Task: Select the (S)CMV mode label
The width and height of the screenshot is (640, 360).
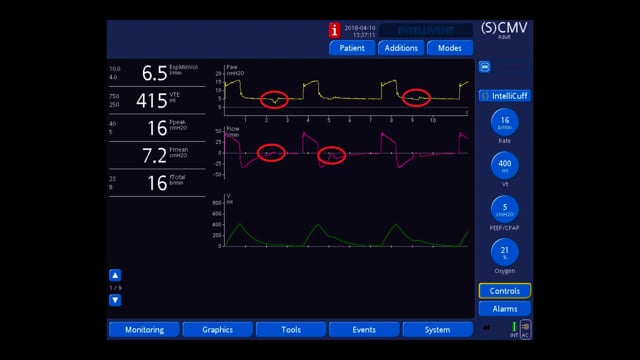Action: 504,29
